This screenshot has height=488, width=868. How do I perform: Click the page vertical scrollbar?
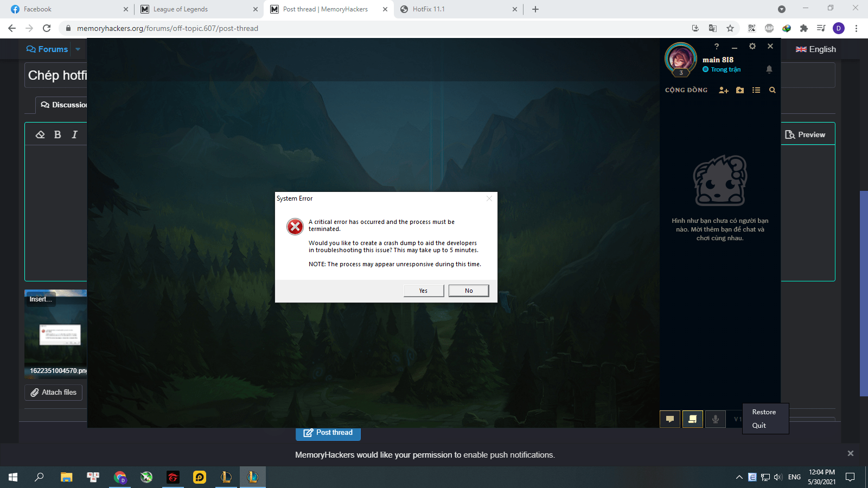(864, 293)
